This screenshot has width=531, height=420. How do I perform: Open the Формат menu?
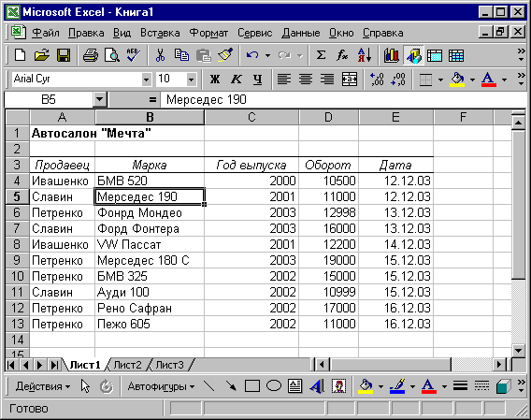click(208, 33)
